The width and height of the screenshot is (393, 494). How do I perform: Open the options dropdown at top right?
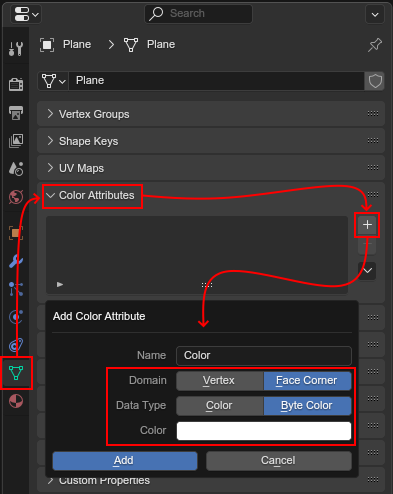[375, 14]
